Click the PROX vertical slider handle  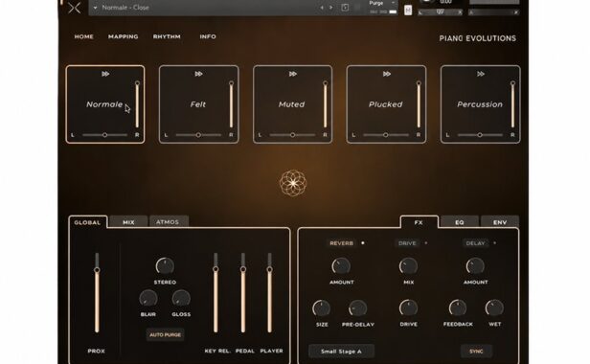pyautogui.click(x=97, y=270)
